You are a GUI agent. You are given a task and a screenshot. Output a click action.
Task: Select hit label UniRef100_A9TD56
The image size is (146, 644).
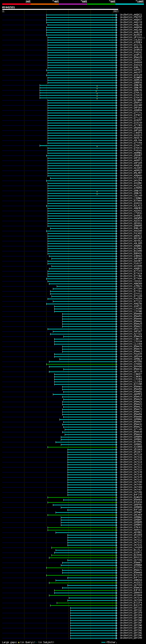131,361
